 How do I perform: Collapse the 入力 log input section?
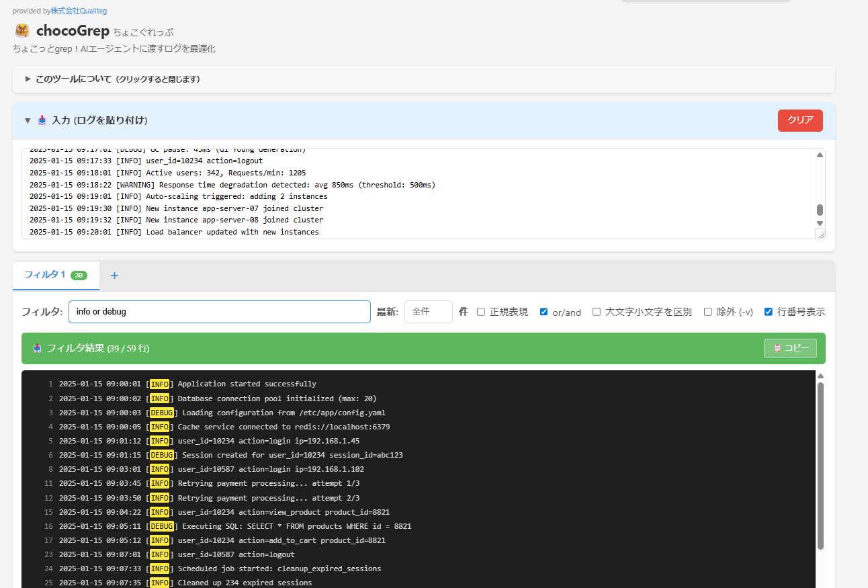(x=28, y=120)
